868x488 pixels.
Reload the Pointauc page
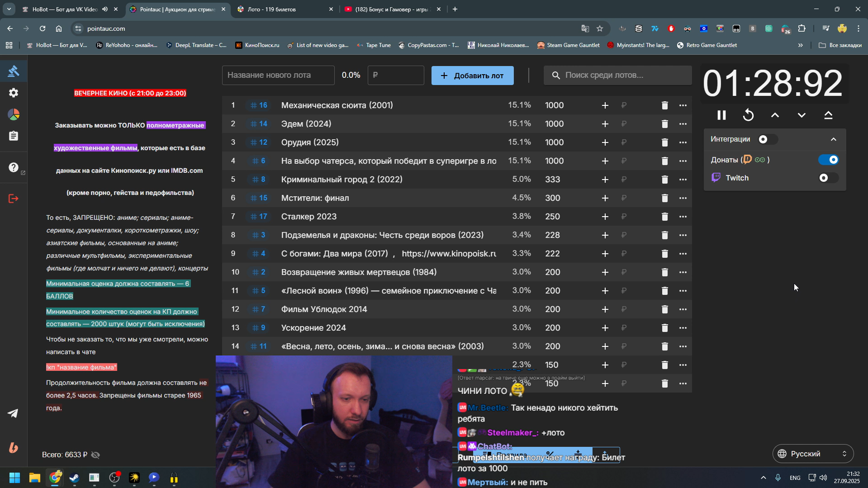point(43,28)
